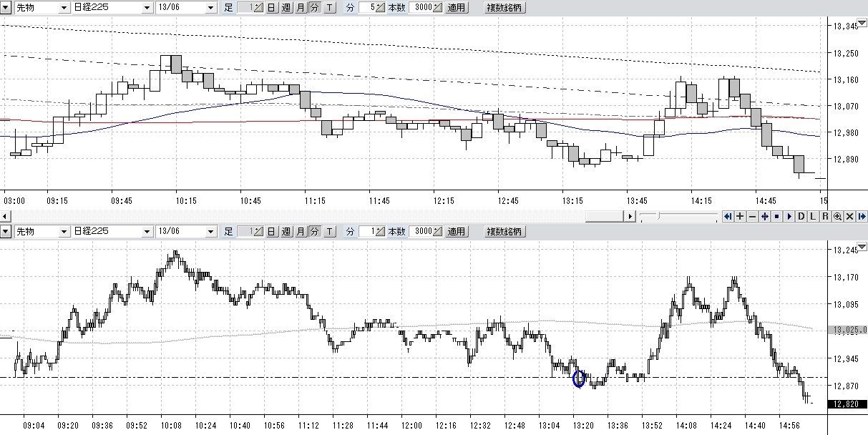Image resolution: width=868 pixels, height=435 pixels.
Task: Click the 10:15 time label on upper axis
Action: click(x=185, y=202)
